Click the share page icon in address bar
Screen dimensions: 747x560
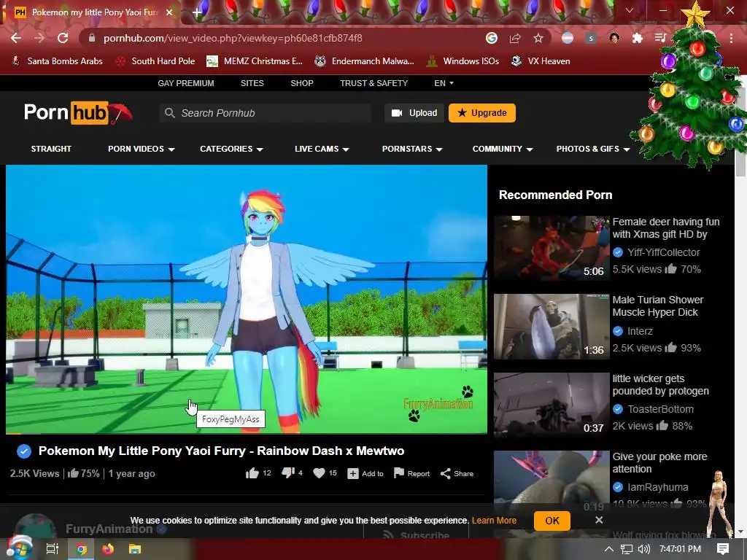click(x=515, y=38)
